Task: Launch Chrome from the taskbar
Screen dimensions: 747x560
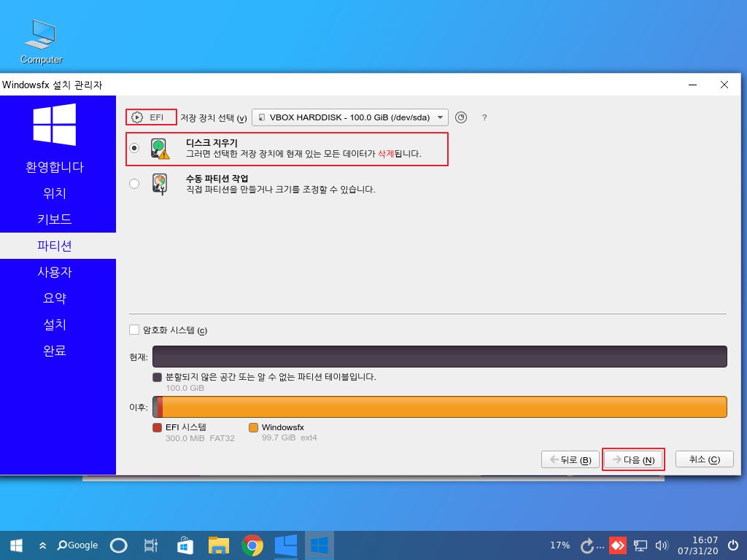Action: click(252, 545)
